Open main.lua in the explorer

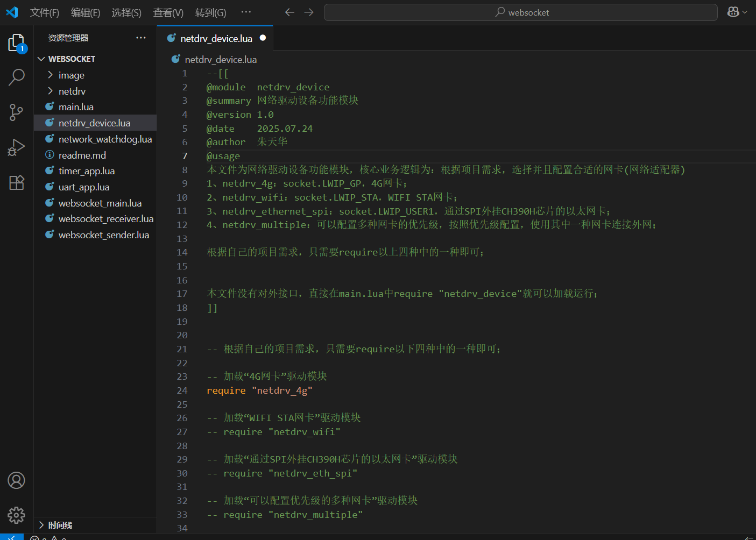(x=95, y=107)
